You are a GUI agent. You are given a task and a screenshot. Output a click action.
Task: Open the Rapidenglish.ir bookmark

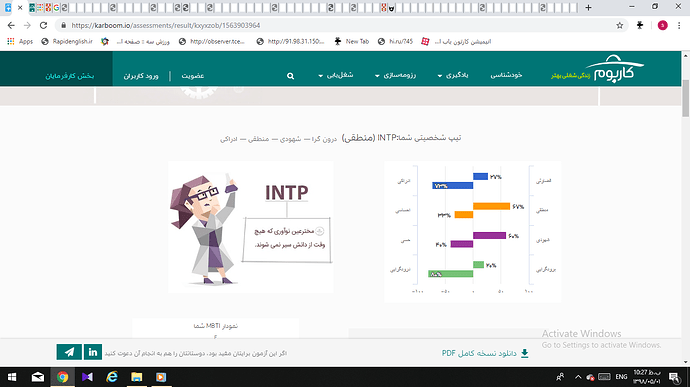click(67, 41)
